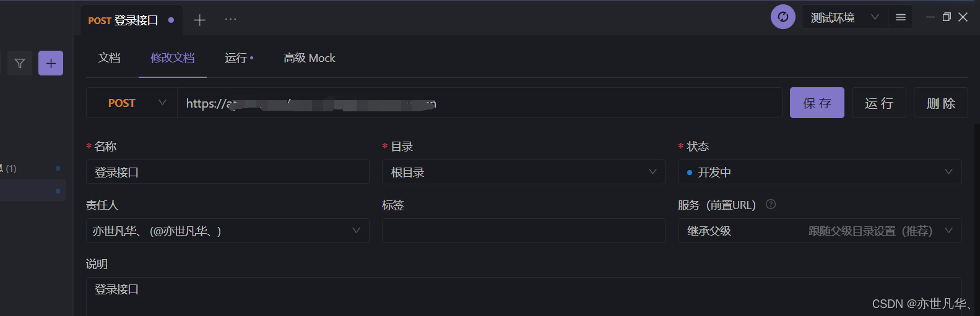The width and height of the screenshot is (980, 316).
Task: Click the 删除 delete button
Action: point(940,103)
